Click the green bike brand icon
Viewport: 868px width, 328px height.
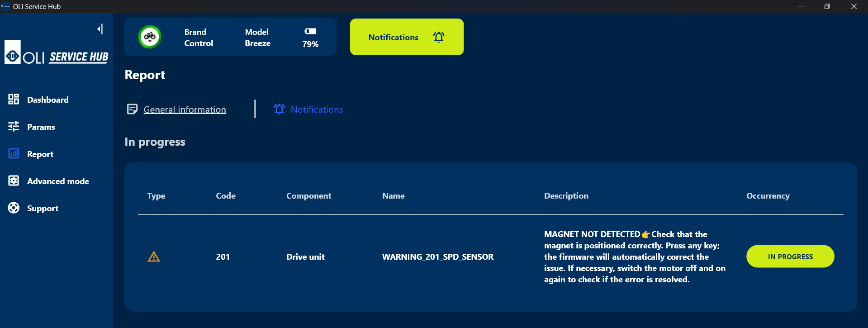click(150, 37)
